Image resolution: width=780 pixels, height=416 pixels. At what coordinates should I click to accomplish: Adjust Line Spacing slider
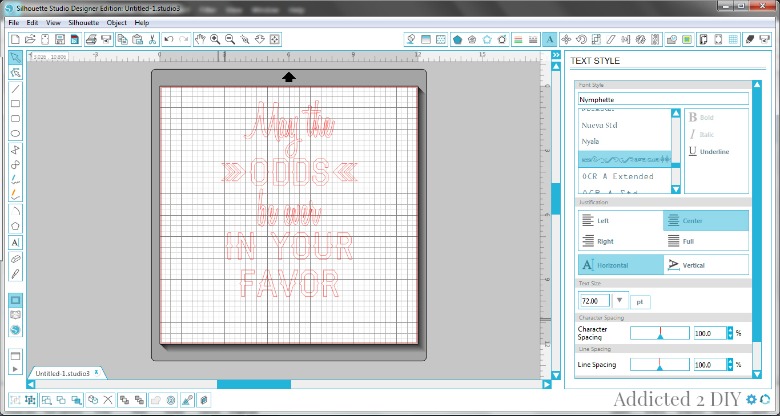(660, 365)
